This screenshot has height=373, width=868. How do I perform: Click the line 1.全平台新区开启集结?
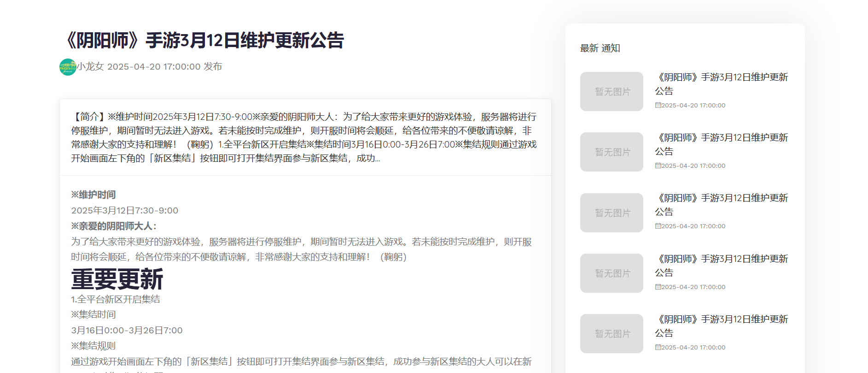(x=116, y=299)
